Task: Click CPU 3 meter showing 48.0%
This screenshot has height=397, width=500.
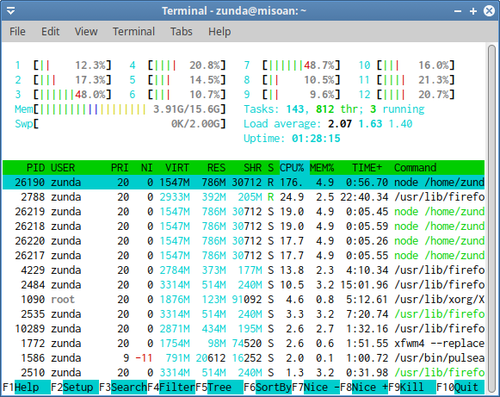Action: click(x=63, y=94)
